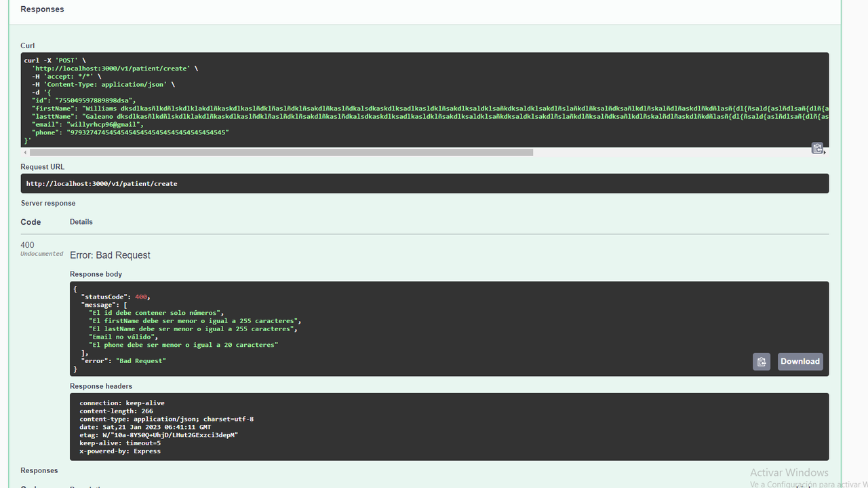Click the lower 'Responses' heading
868x488 pixels.
pyautogui.click(x=39, y=470)
